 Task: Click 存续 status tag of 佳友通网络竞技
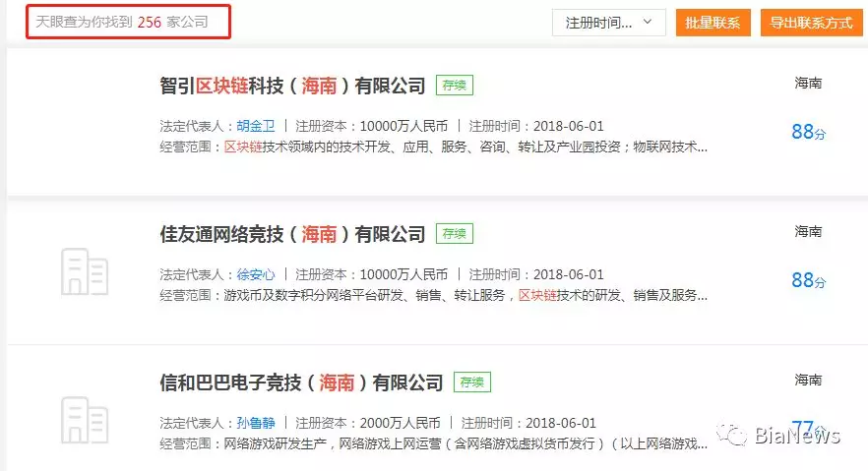pos(455,233)
